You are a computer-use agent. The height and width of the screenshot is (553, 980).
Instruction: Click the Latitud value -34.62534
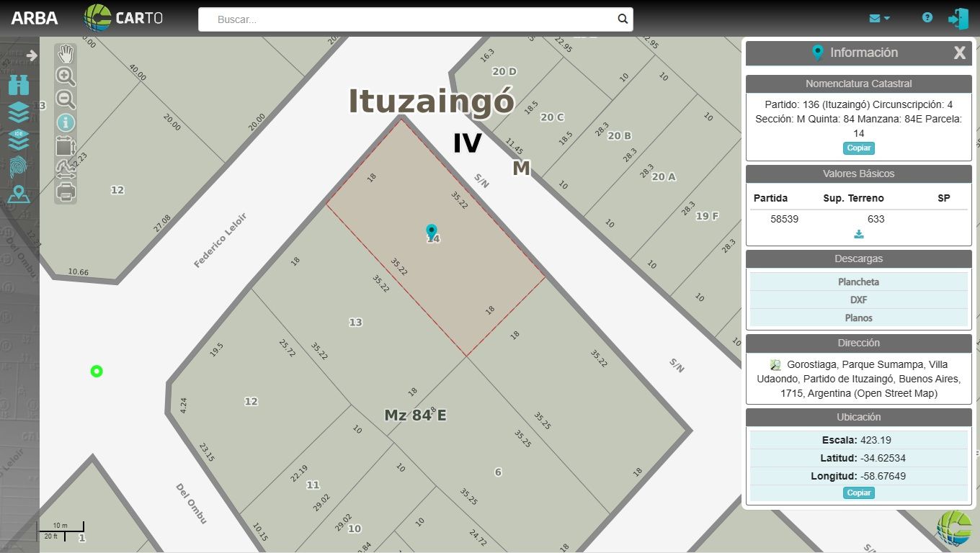(883, 458)
